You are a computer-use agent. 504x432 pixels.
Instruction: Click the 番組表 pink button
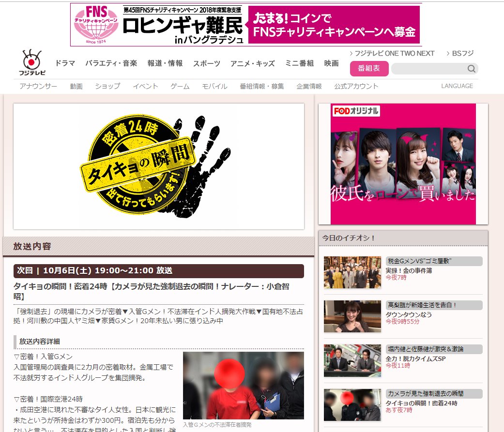coord(369,68)
